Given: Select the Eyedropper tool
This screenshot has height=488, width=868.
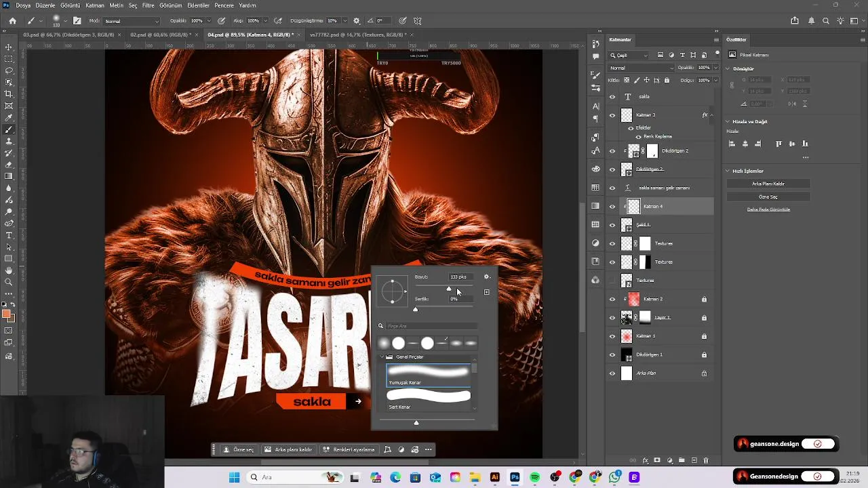Looking at the screenshot, I should (9, 117).
